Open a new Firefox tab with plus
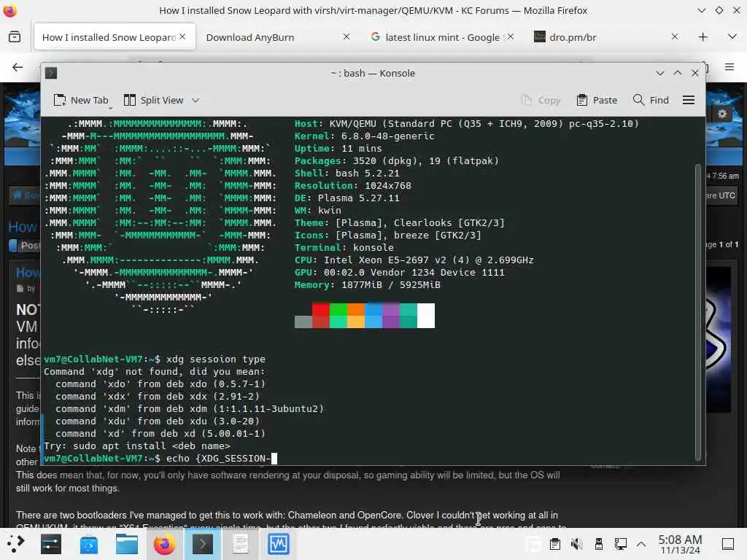 pyautogui.click(x=703, y=36)
